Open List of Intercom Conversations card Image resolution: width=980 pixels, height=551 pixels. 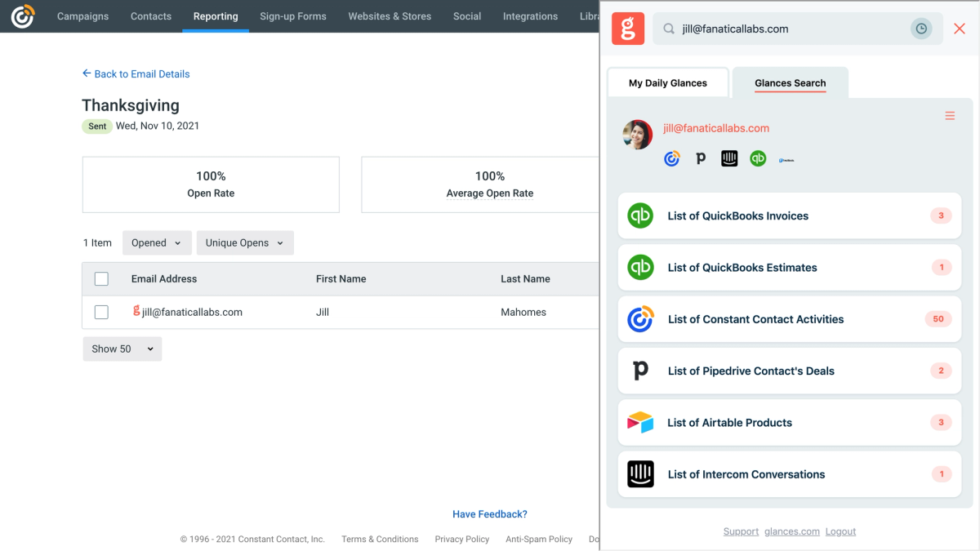(790, 474)
